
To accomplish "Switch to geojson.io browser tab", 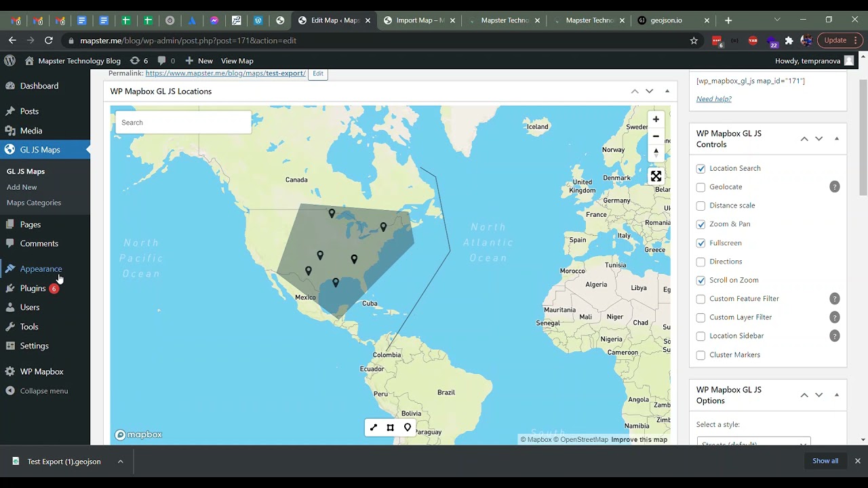I will pos(666,20).
